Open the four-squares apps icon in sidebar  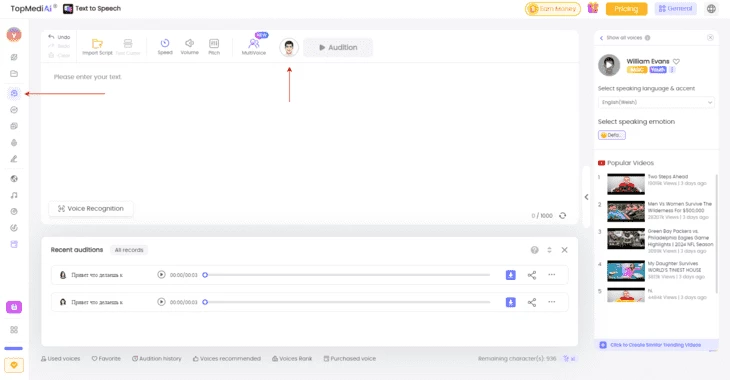(14, 330)
